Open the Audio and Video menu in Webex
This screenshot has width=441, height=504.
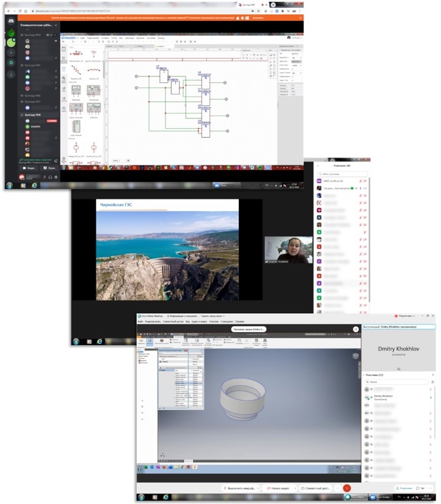tap(199, 322)
